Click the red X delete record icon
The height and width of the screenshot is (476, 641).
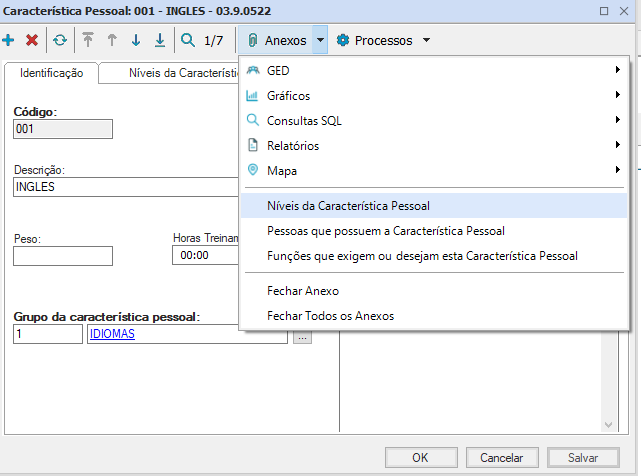click(x=32, y=41)
